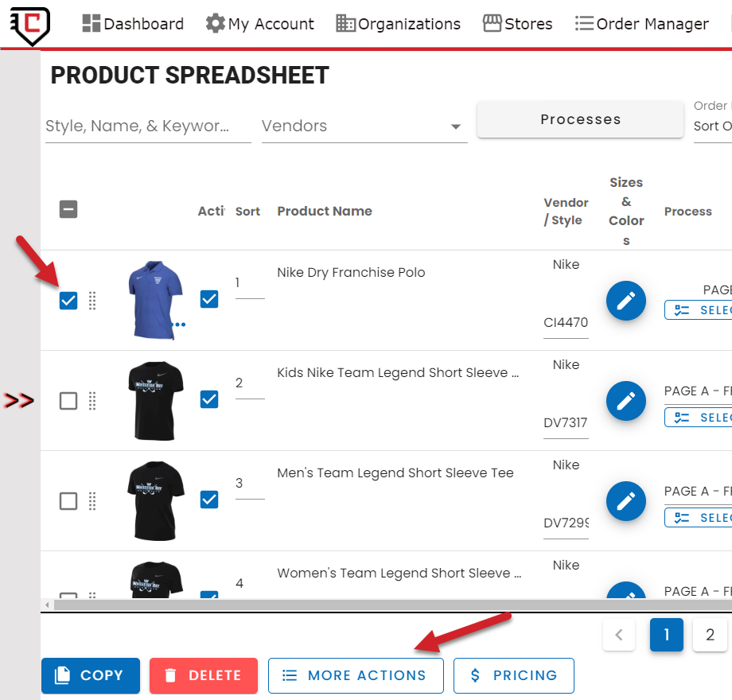This screenshot has width=732, height=700.
Task: Toggle Active for Nike Dry Franchise Polo
Action: click(x=209, y=299)
